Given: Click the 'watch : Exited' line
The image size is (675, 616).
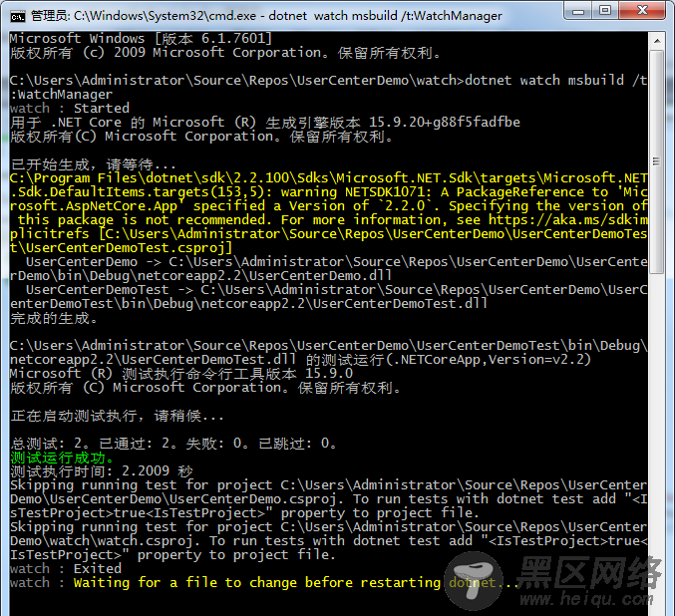Looking at the screenshot, I should tap(66, 568).
